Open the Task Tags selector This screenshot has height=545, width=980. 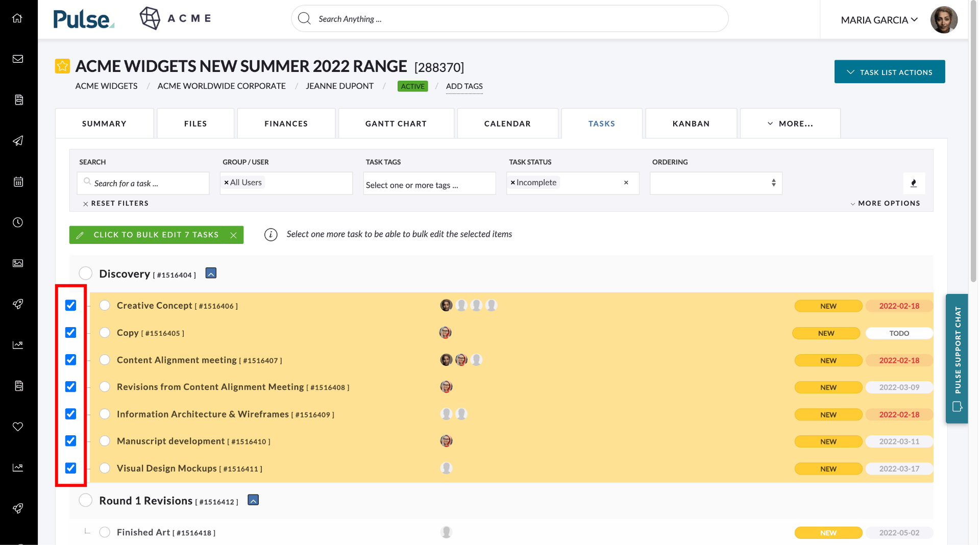pos(429,183)
